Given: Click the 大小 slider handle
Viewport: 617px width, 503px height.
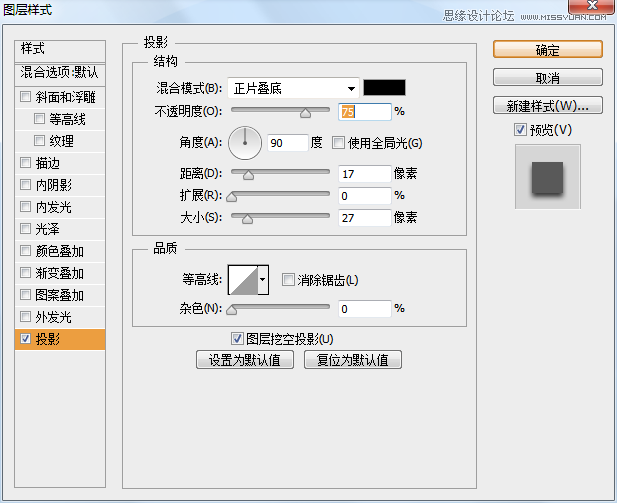Looking at the screenshot, I should (x=248, y=219).
